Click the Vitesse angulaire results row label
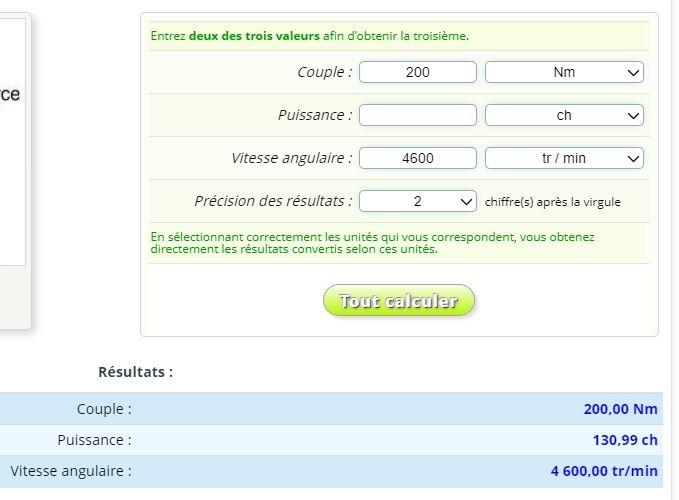This screenshot has width=679, height=500. coord(71,471)
